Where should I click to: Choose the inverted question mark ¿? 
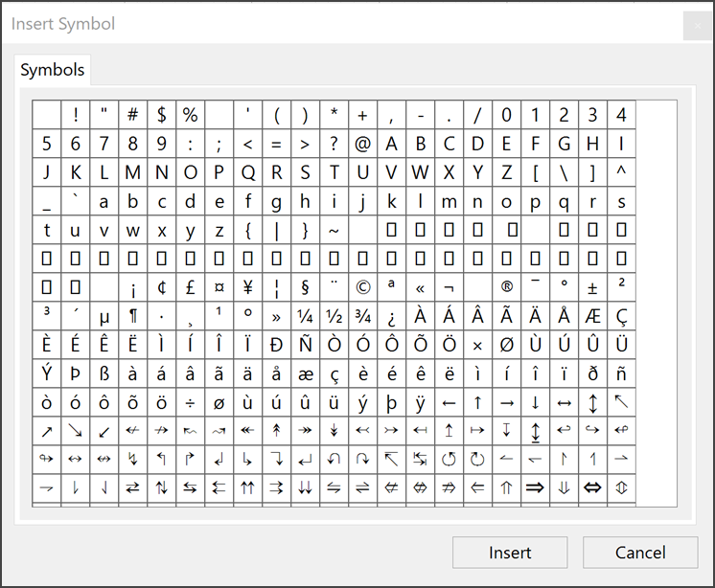coord(391,316)
